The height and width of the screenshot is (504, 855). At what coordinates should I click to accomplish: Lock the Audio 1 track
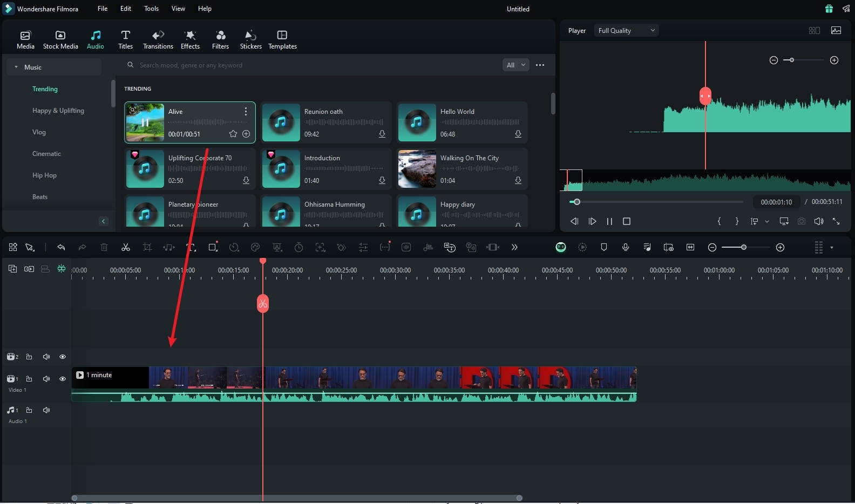click(29, 410)
